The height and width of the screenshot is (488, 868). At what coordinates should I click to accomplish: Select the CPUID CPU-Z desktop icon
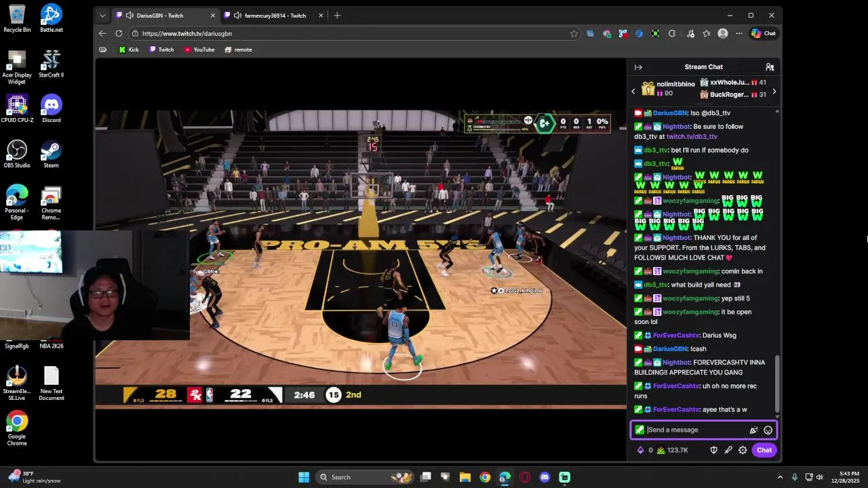(17, 108)
